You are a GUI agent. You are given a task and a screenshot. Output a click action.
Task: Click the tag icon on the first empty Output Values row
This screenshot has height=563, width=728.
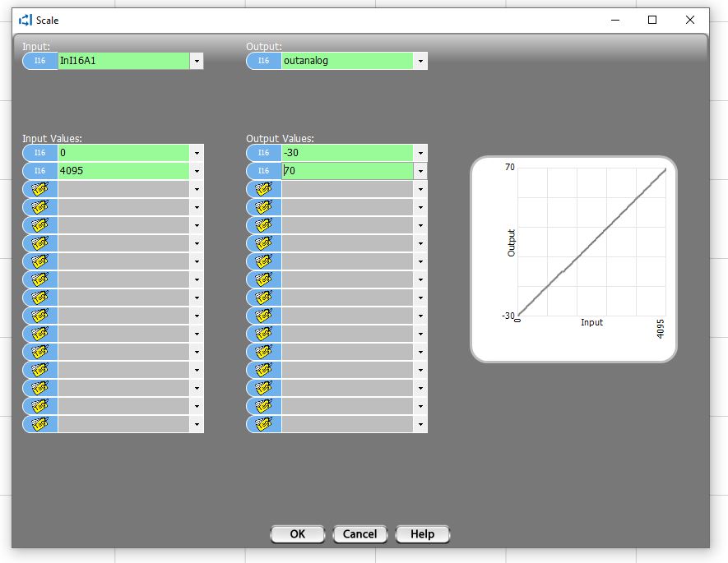click(264, 189)
